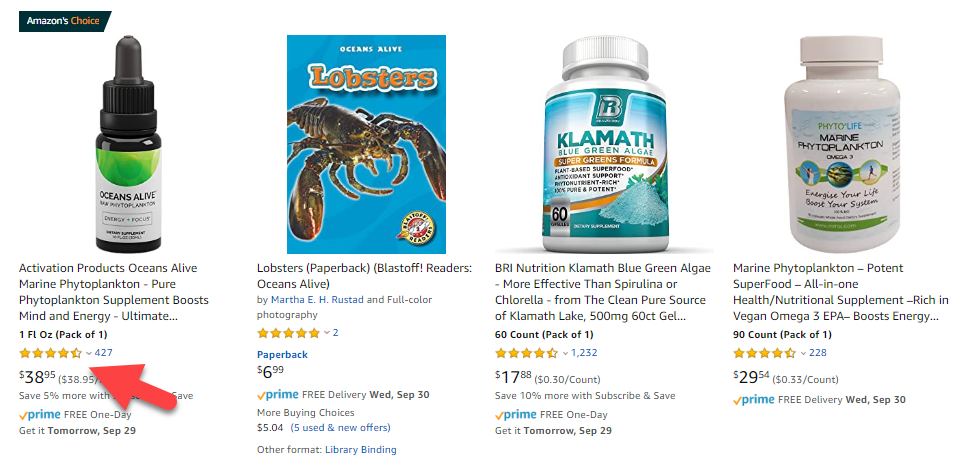The image size is (962, 459).
Task: Choose the Library Binding format
Action: (361, 450)
